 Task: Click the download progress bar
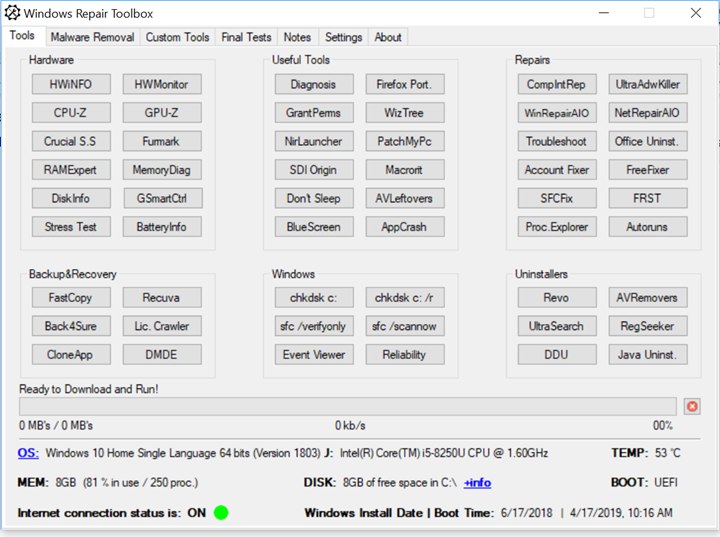348,406
